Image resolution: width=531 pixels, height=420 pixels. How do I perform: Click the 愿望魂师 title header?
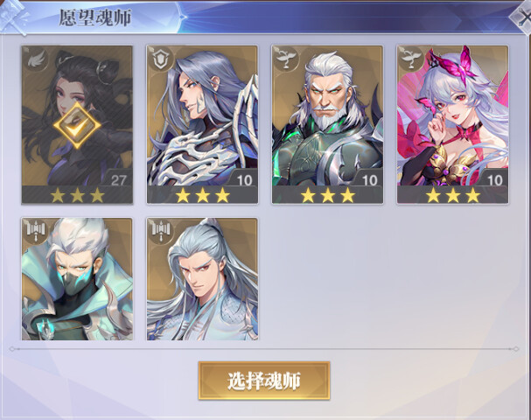click(95, 17)
